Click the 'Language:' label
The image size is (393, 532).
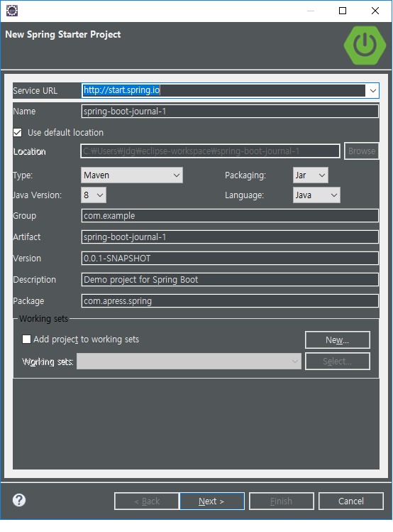tap(244, 195)
